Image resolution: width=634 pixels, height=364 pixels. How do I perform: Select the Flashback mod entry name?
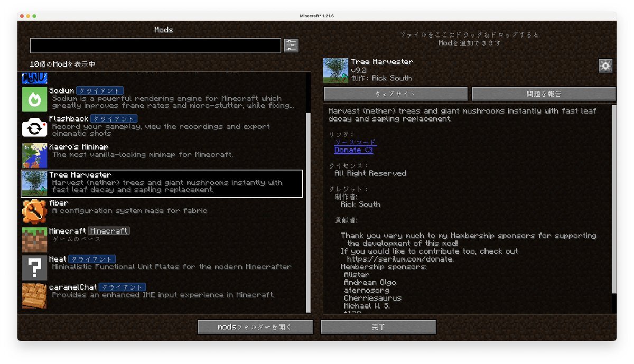(x=68, y=118)
